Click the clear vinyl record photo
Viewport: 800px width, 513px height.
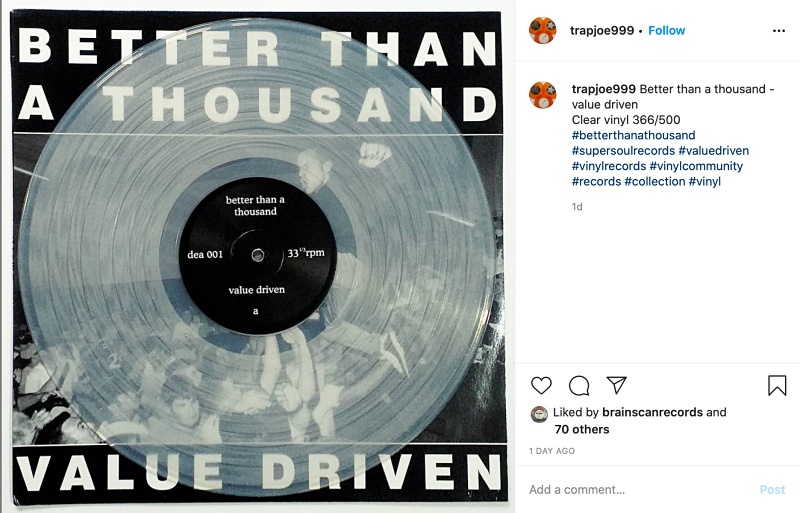point(258,257)
